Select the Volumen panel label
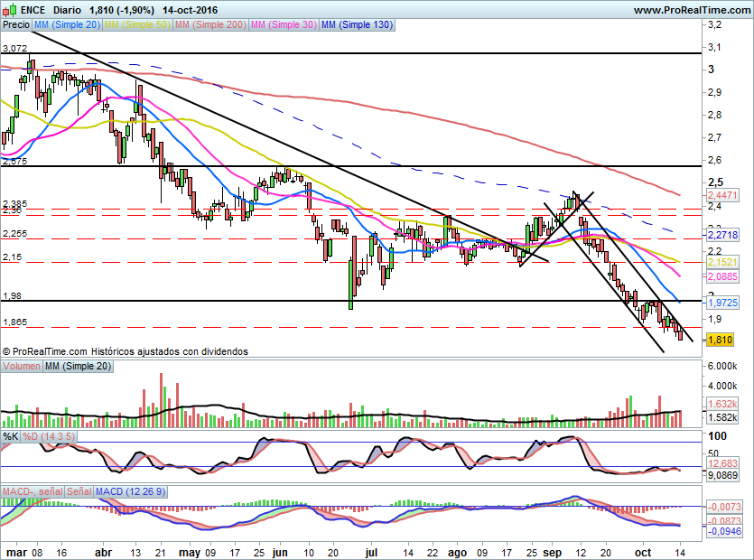The height and width of the screenshot is (560, 754). click(x=22, y=366)
